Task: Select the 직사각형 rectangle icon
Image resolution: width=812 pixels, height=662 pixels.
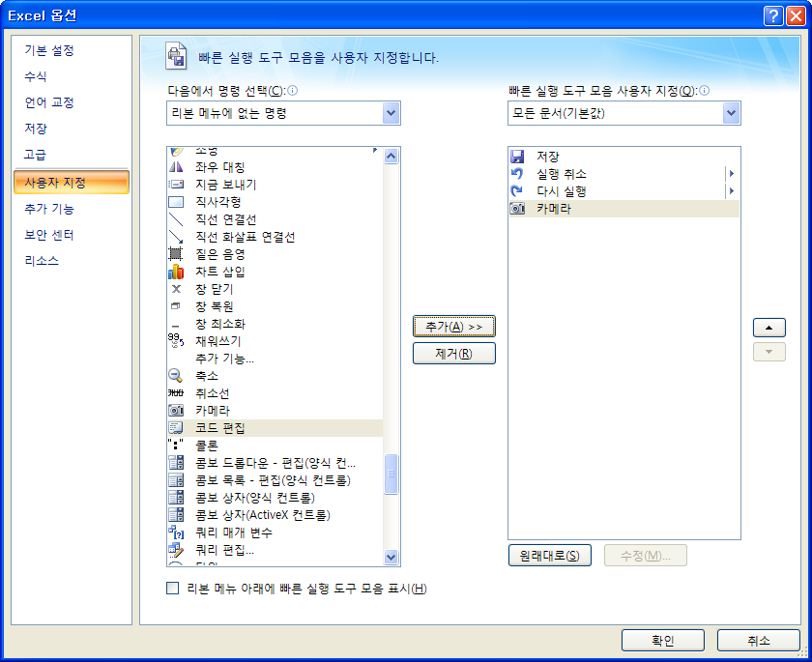Action: tap(176, 202)
